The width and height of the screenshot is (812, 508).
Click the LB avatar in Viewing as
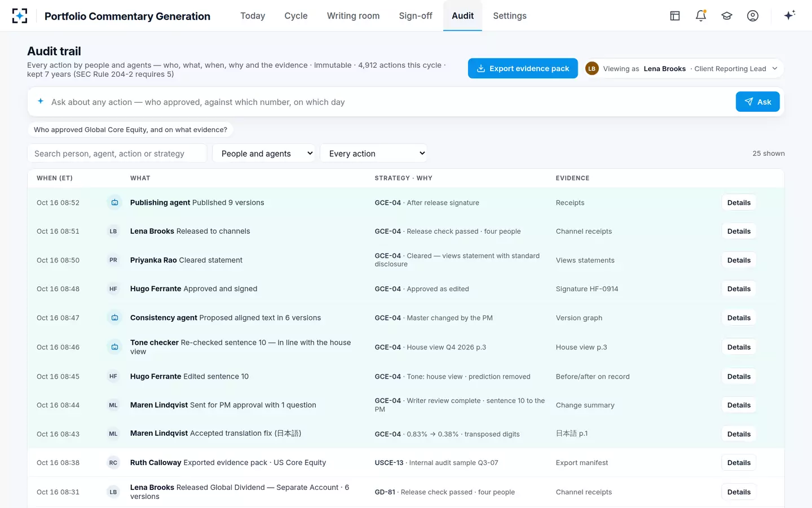[592, 68]
